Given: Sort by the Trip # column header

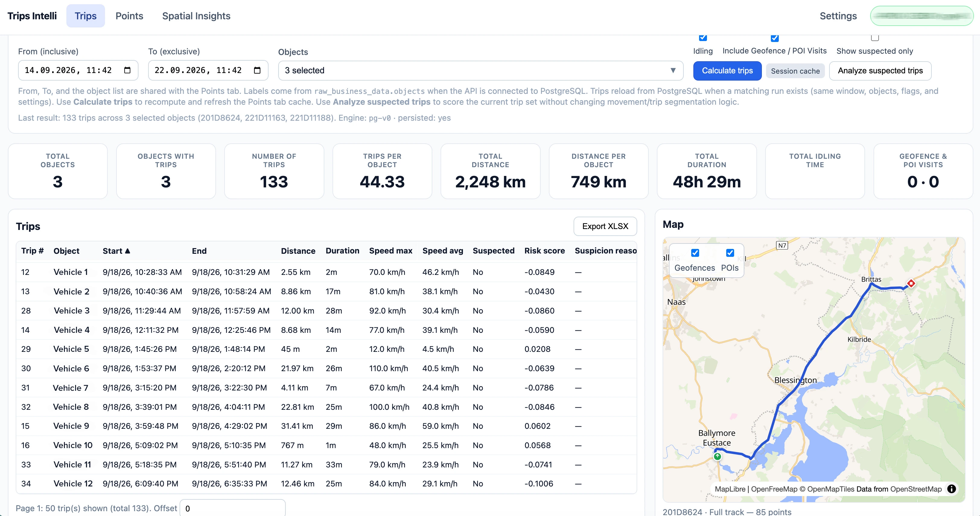Looking at the screenshot, I should 32,251.
